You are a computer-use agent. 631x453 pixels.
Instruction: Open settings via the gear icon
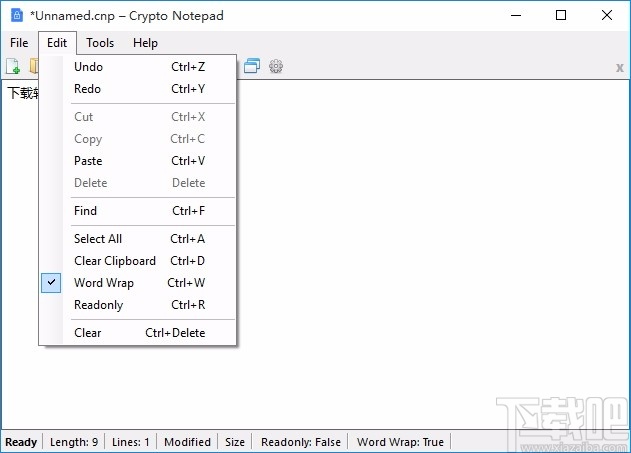[276, 66]
